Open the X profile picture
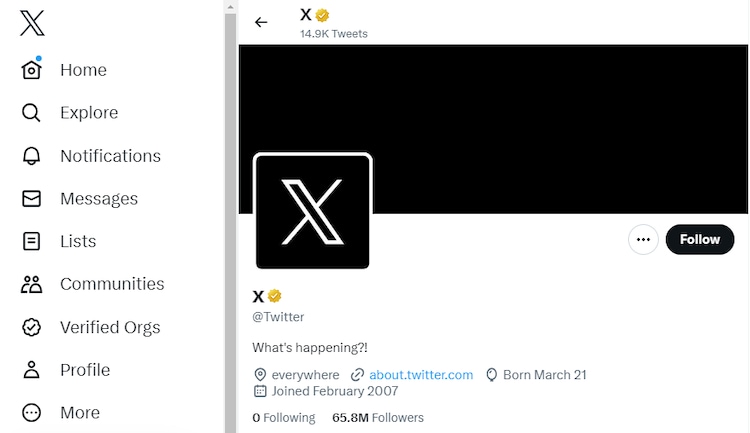The image size is (750, 433). (313, 211)
